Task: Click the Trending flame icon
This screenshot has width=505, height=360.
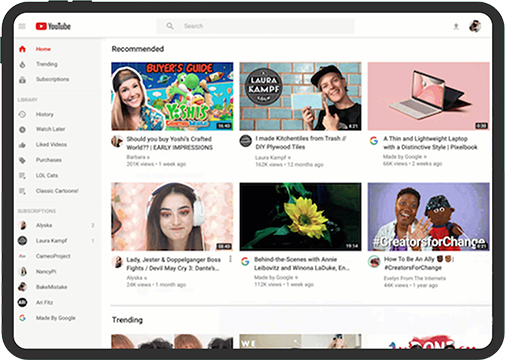Action: pyautogui.click(x=22, y=64)
